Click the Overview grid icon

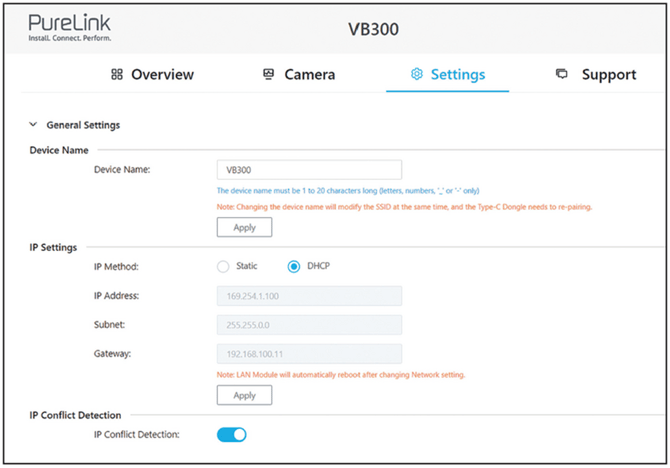[117, 74]
